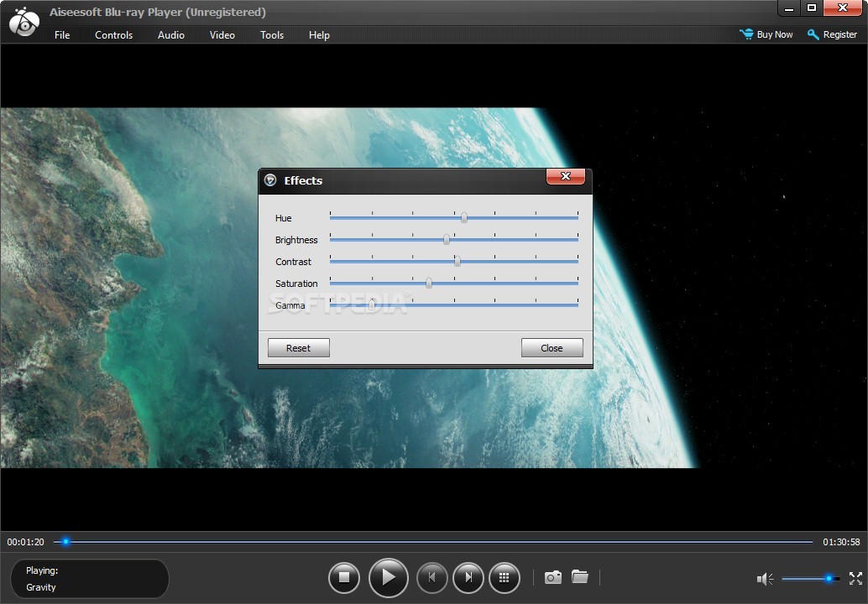This screenshot has height=604, width=868.
Task: Click the Buy Now cart icon
Action: (x=746, y=34)
